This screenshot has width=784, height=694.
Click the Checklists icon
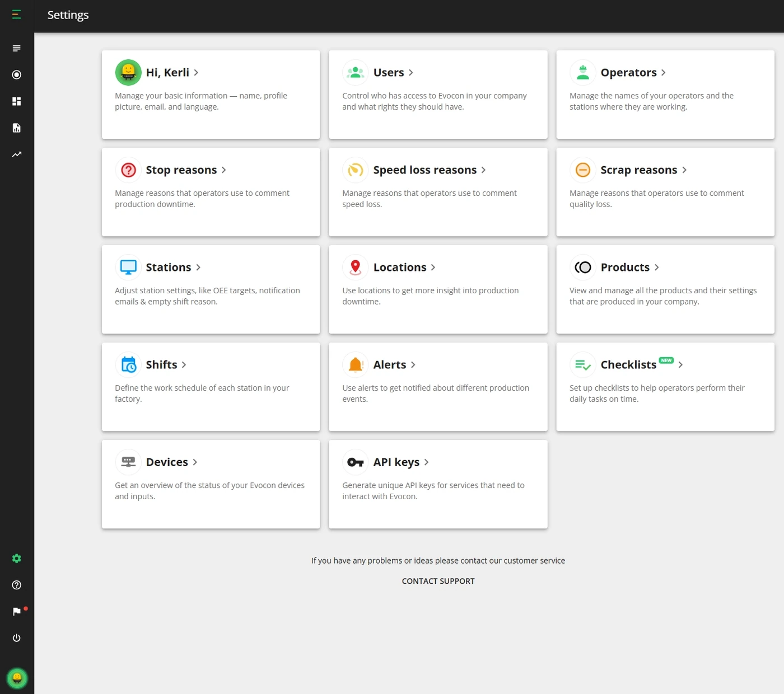583,364
